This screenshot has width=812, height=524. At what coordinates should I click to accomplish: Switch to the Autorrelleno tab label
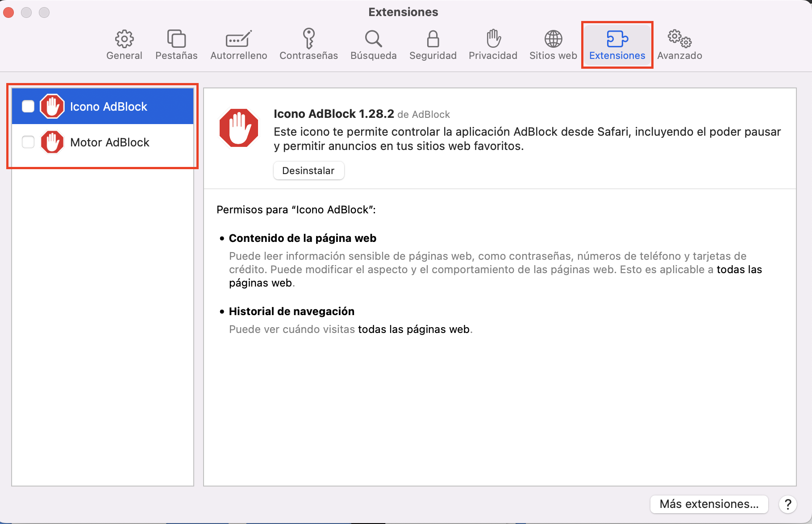tap(239, 55)
